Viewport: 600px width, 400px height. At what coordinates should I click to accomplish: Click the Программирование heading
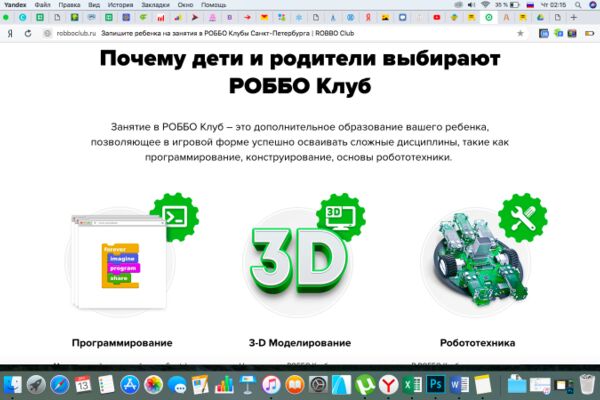click(x=122, y=343)
